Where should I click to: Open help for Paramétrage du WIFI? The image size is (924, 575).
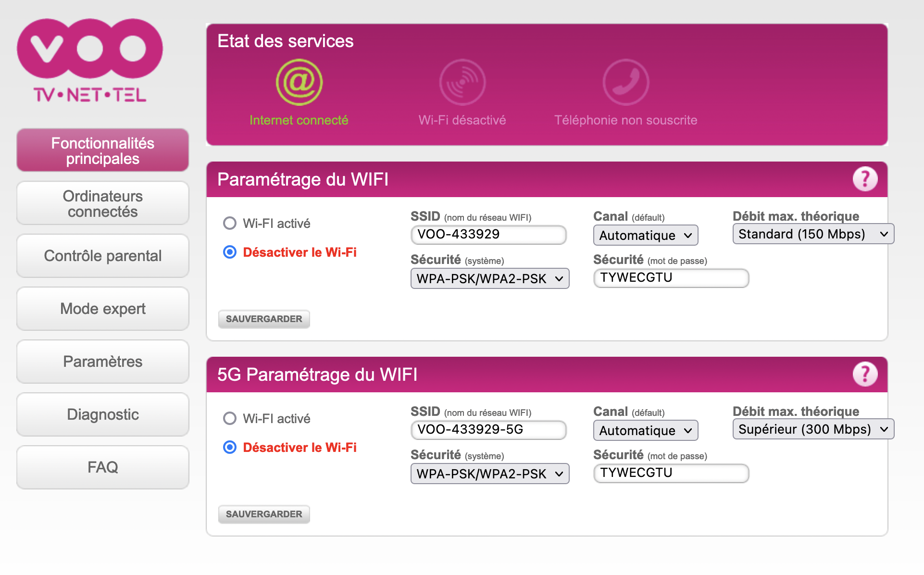[x=865, y=179]
